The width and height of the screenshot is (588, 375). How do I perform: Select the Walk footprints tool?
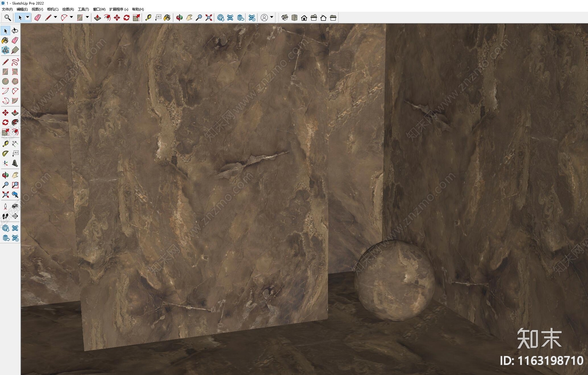(x=5, y=216)
